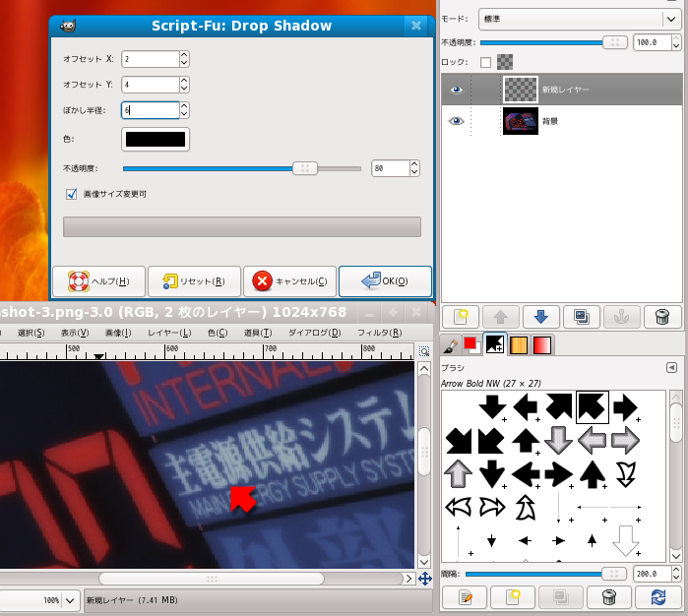Click the navigation cross icon at canvas corner
The width and height of the screenshot is (688, 616).
click(x=424, y=579)
